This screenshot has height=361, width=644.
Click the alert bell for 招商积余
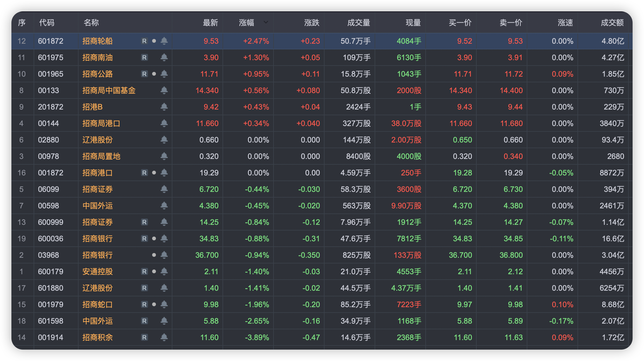164,337
